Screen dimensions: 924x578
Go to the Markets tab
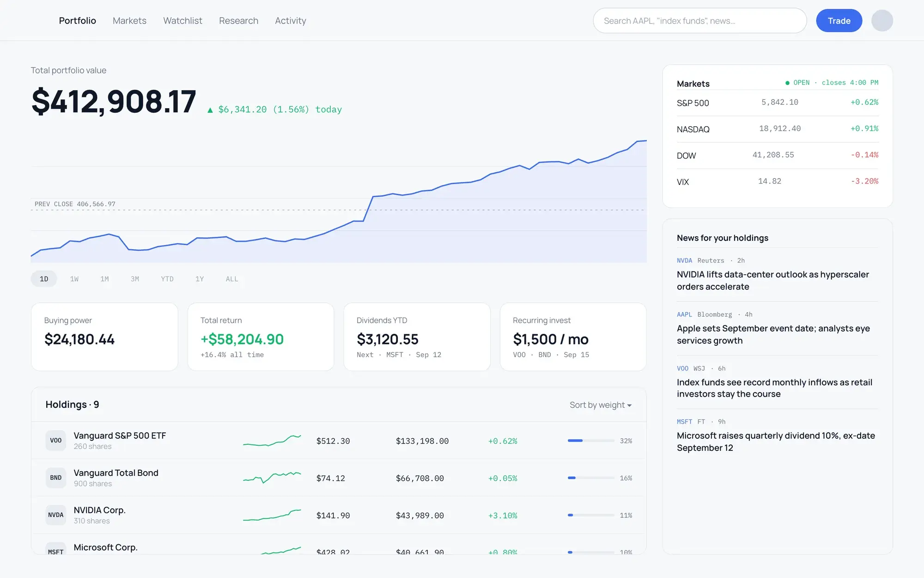(x=129, y=21)
